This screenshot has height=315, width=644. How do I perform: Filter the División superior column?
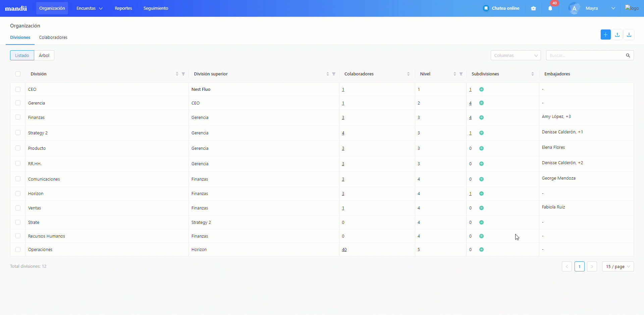334,74
